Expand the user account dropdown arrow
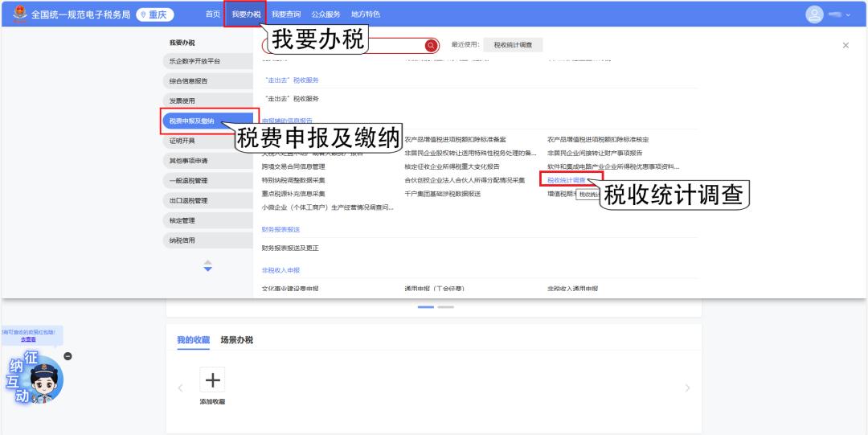 (848, 15)
